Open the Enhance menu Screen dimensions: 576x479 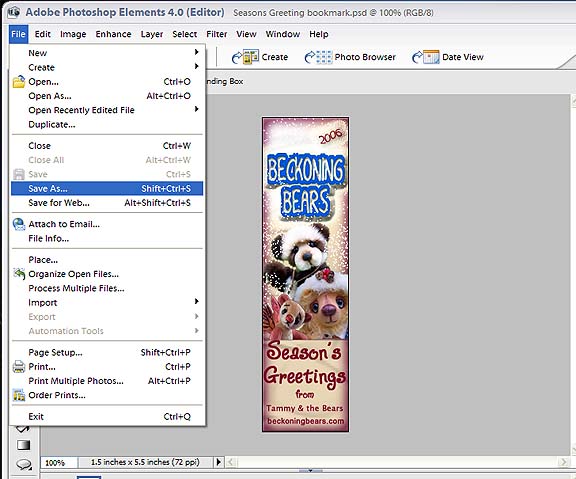(x=113, y=34)
